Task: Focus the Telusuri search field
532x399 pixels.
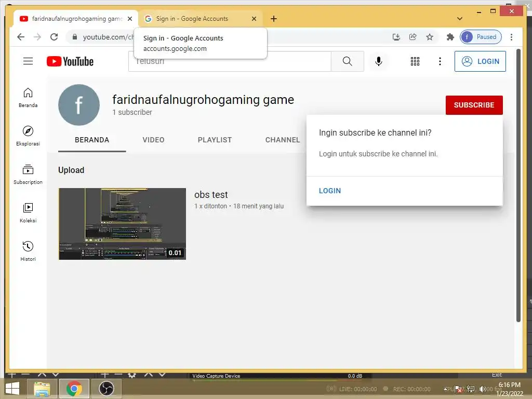Action: click(230, 61)
